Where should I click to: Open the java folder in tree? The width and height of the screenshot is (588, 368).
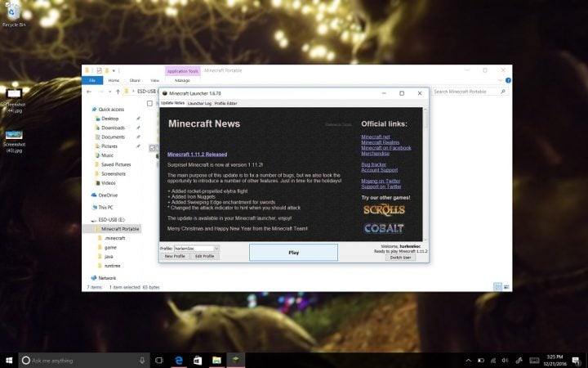109,257
